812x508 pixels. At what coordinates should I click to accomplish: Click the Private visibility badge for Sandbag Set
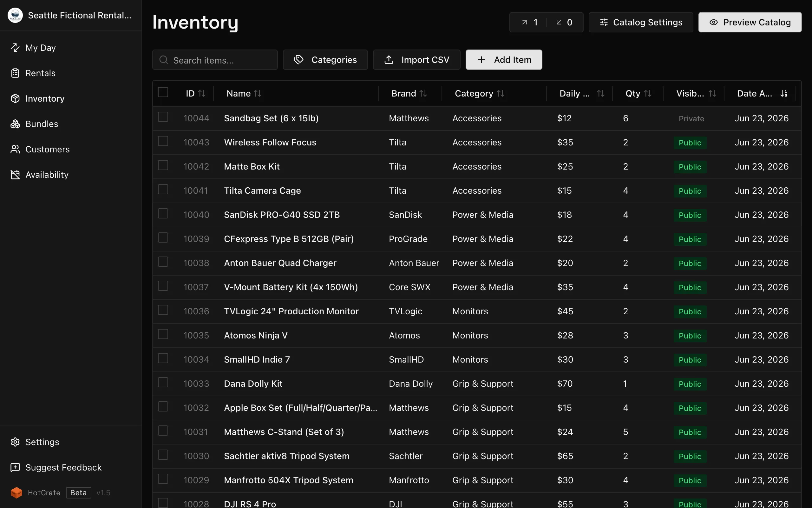click(691, 118)
